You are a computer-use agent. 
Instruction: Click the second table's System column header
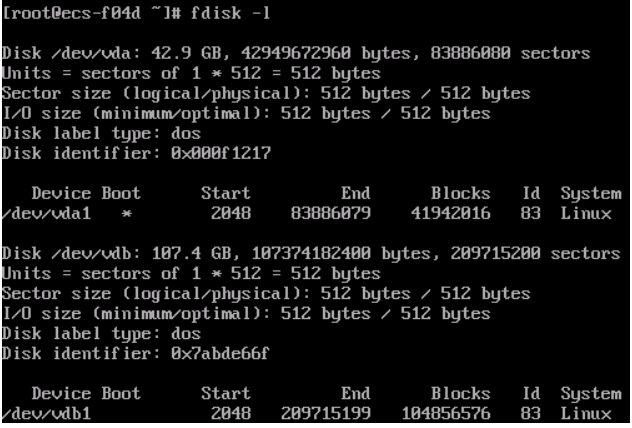591,394
